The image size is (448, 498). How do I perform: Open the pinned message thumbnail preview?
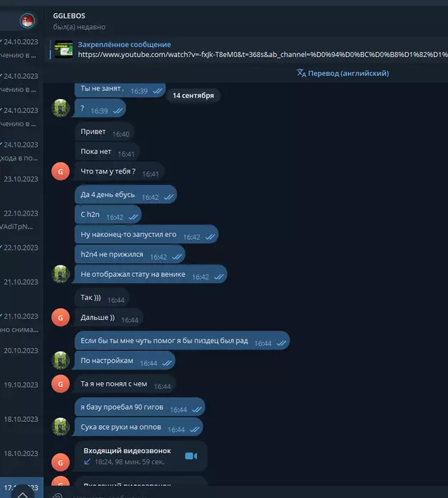[x=63, y=49]
